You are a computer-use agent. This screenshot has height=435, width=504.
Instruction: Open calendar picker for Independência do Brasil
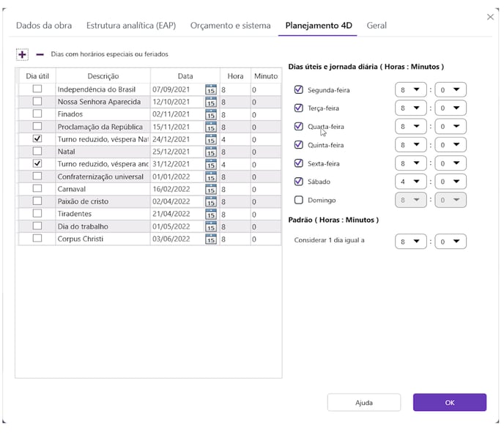[x=211, y=90]
